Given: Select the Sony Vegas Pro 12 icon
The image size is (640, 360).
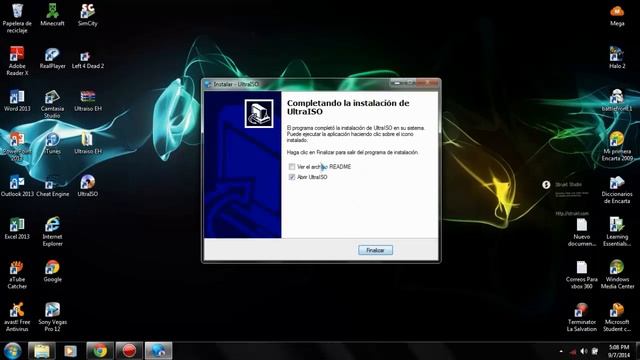Looking at the screenshot, I should coord(52,317).
